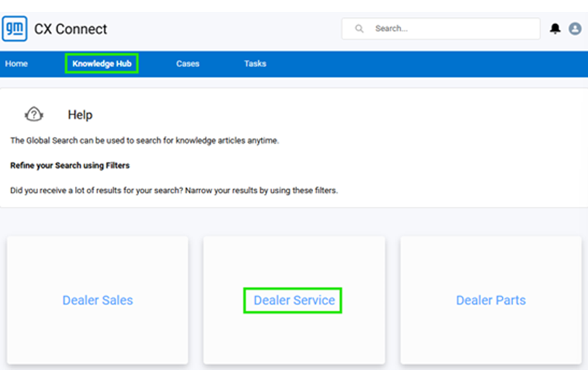
Task: Go to the Home tab
Action: tap(17, 64)
